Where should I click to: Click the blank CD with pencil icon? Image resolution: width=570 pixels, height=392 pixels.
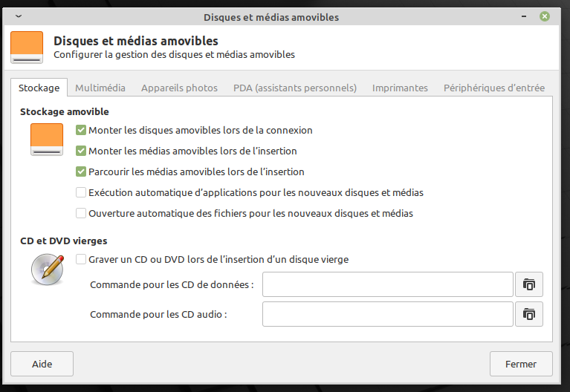47,269
